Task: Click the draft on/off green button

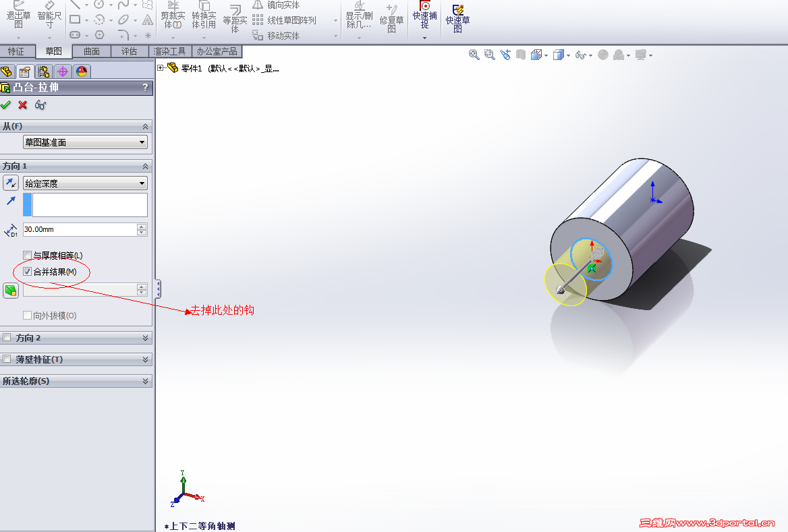Action: [11, 290]
